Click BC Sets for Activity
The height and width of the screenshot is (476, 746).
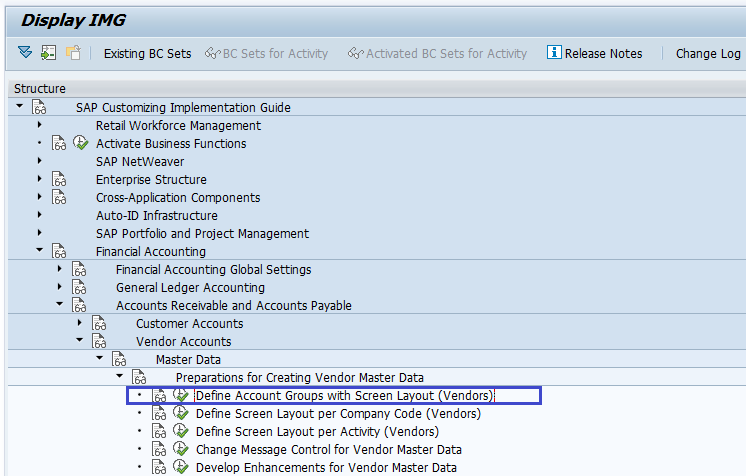[266, 54]
